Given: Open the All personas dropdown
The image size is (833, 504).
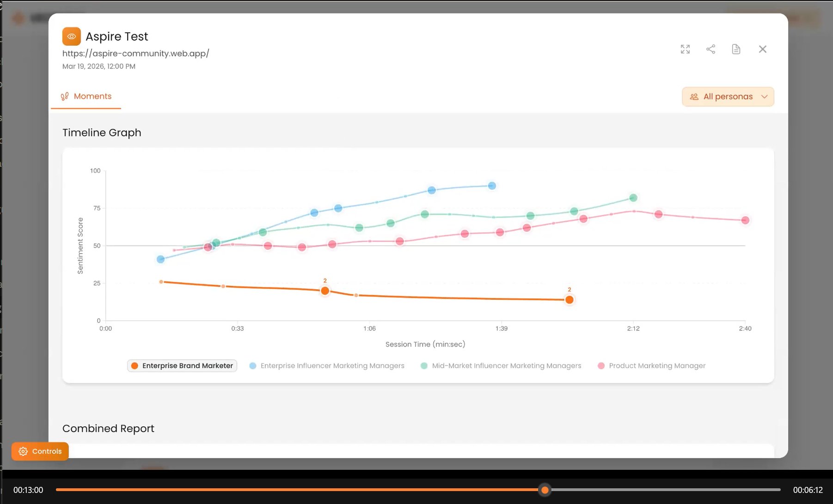Looking at the screenshot, I should [728, 97].
